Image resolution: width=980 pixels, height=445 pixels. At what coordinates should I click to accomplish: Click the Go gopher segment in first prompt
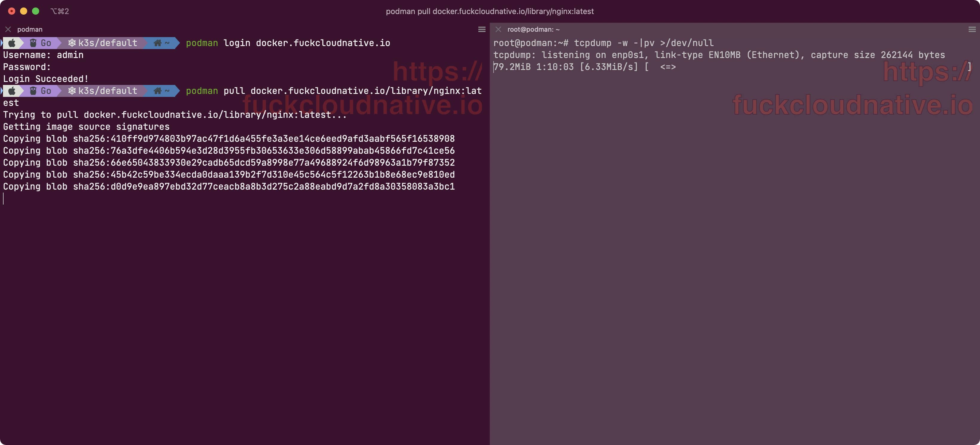[41, 43]
